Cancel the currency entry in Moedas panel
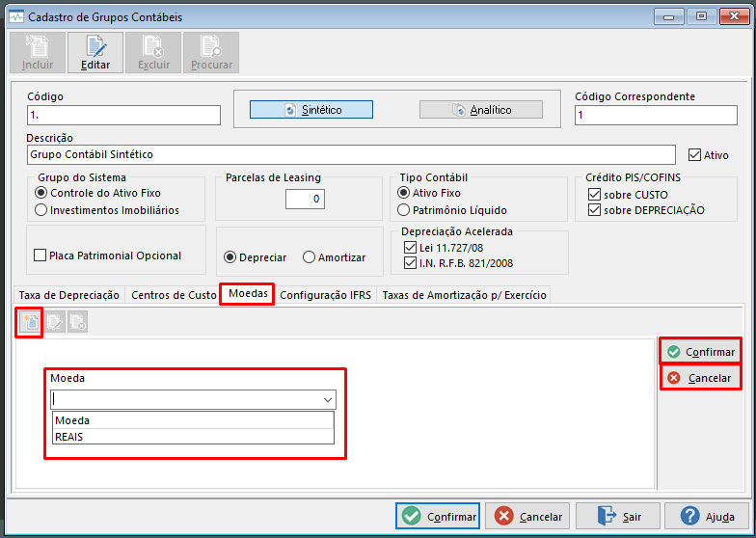 (x=700, y=378)
